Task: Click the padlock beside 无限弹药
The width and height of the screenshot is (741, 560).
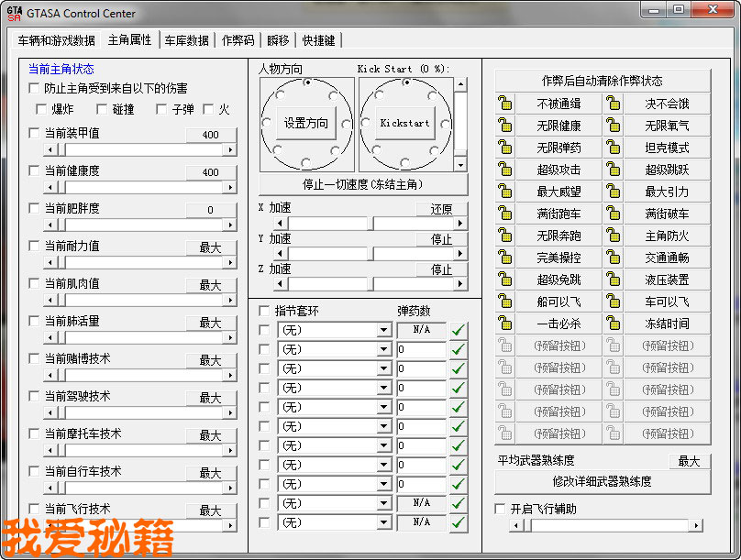Action: point(505,147)
